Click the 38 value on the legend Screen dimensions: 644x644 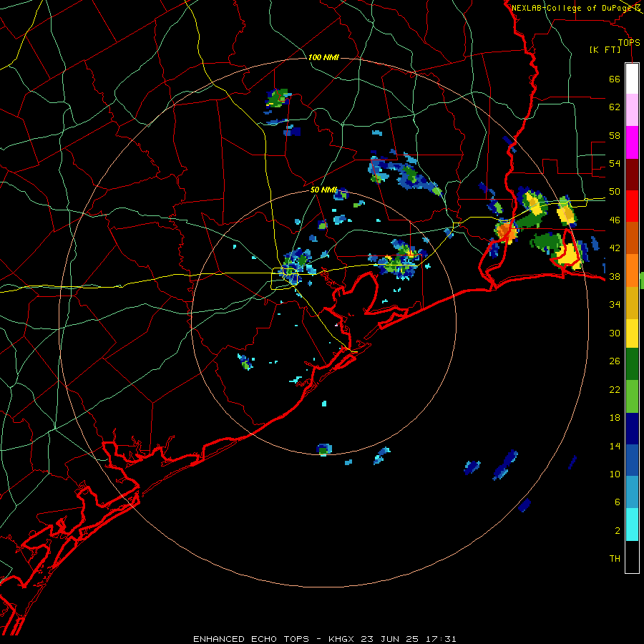coord(615,276)
